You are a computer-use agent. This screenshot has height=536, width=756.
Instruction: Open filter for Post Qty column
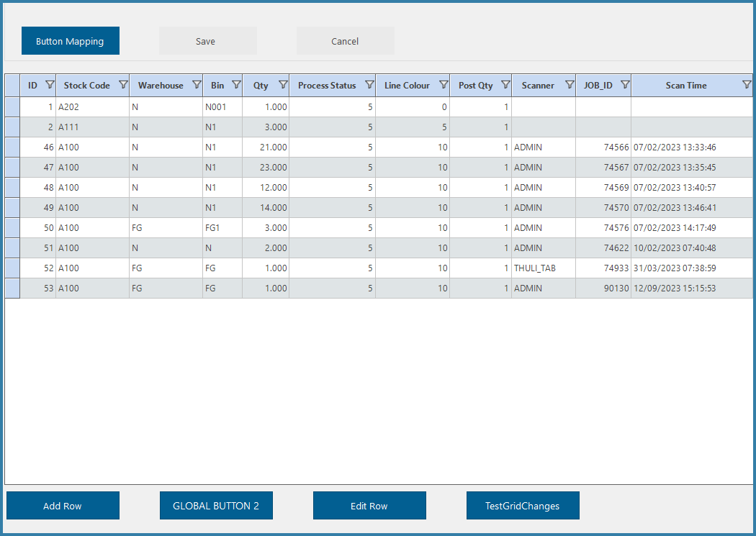pos(505,85)
